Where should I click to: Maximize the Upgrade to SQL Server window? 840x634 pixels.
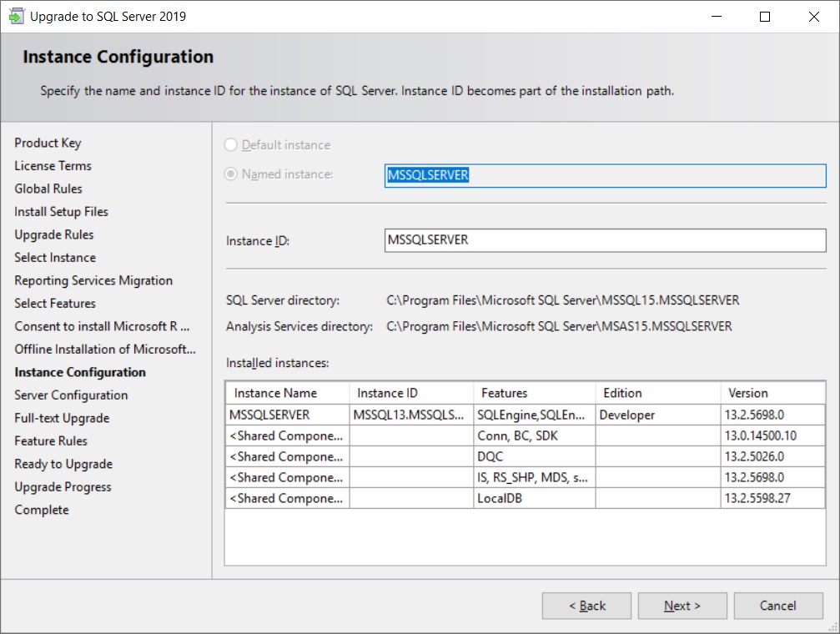[765, 17]
